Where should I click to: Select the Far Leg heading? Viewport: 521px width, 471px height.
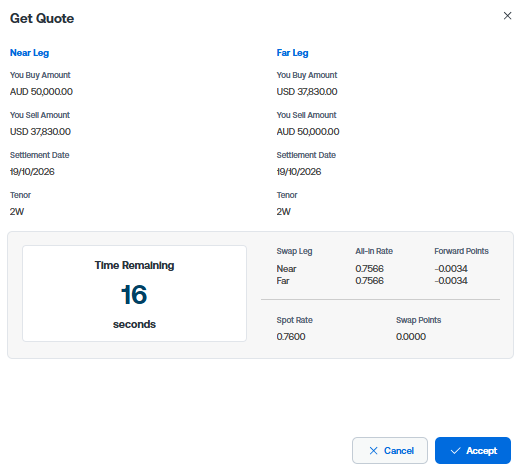[292, 53]
